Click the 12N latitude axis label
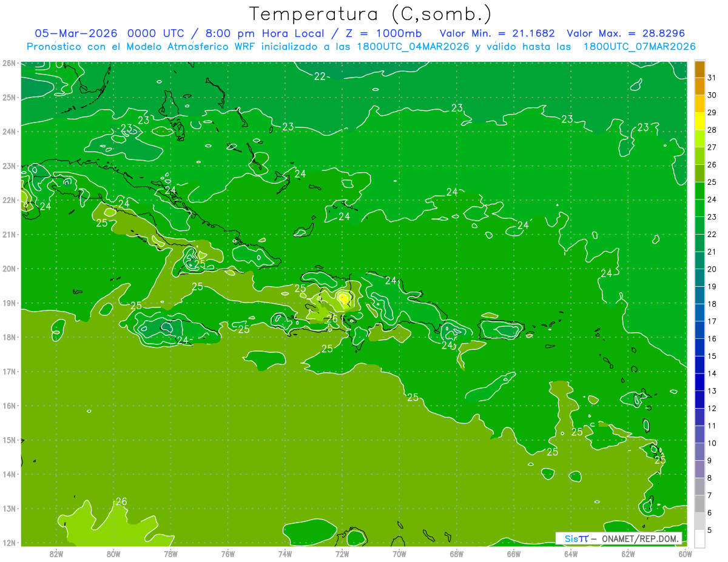This screenshot has height=562, width=728. (x=8, y=543)
